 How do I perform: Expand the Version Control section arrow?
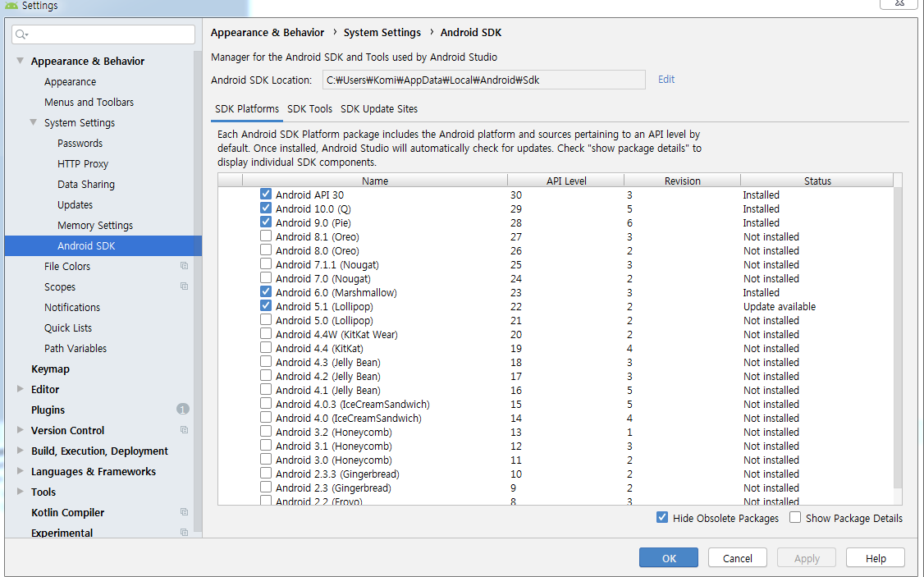coord(20,429)
